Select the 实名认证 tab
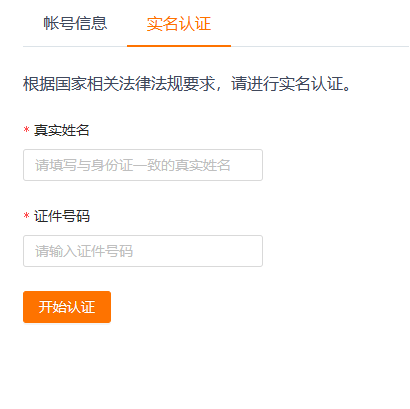The height and width of the screenshot is (409, 410). click(179, 24)
